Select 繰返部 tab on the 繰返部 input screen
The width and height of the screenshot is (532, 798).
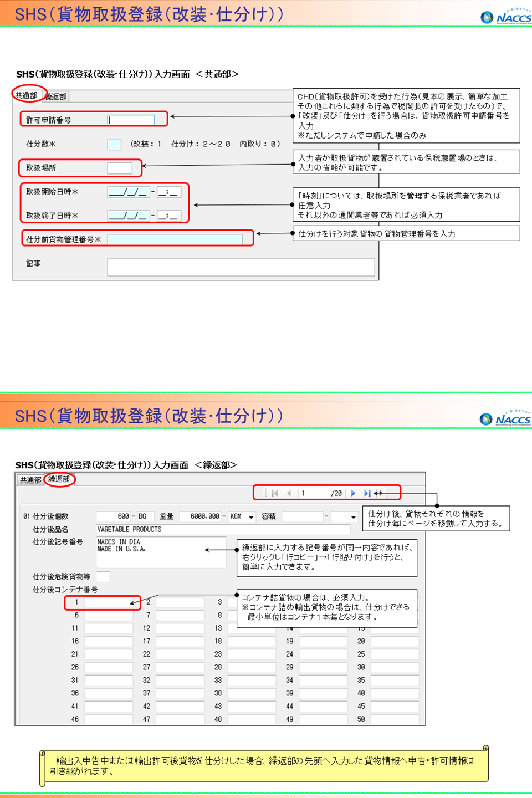coord(59,479)
